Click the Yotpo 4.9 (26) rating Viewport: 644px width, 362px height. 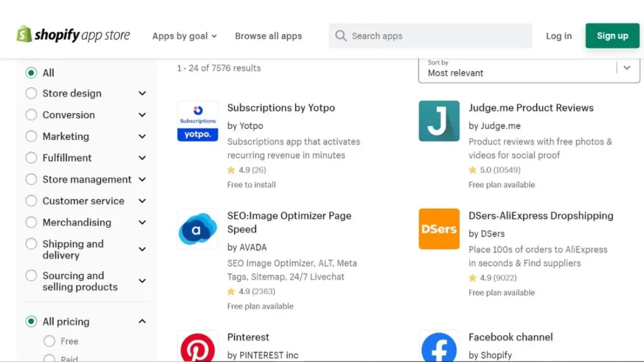247,170
